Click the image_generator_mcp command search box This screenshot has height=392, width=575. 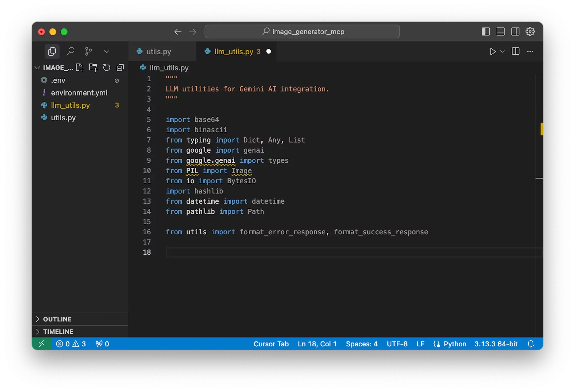pyautogui.click(x=302, y=32)
